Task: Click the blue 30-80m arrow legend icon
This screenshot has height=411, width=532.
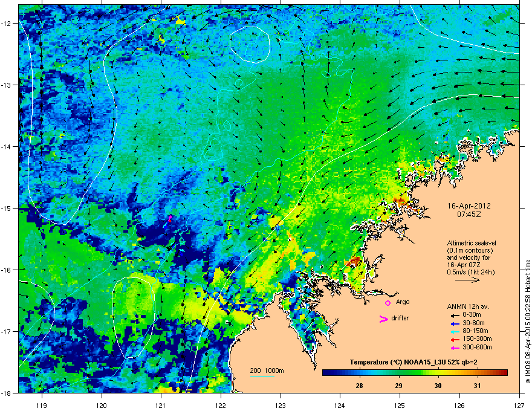Action: 455,323
